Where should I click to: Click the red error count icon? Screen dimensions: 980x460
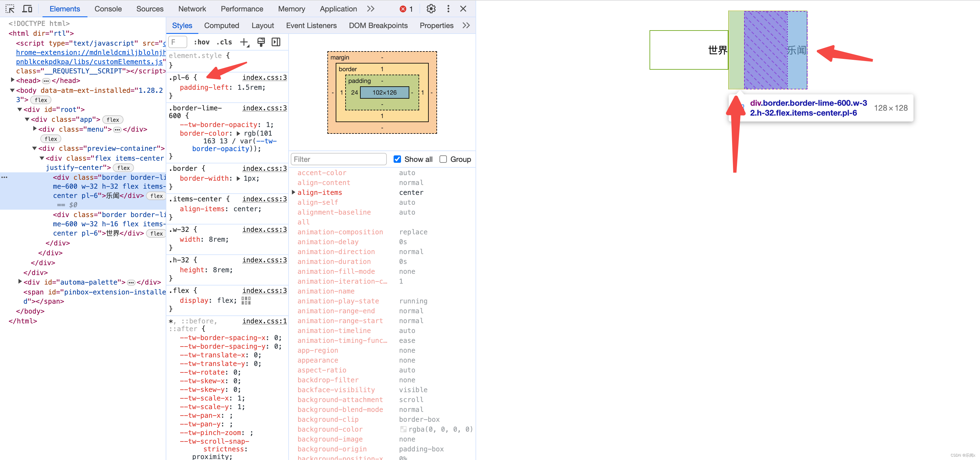pos(403,9)
